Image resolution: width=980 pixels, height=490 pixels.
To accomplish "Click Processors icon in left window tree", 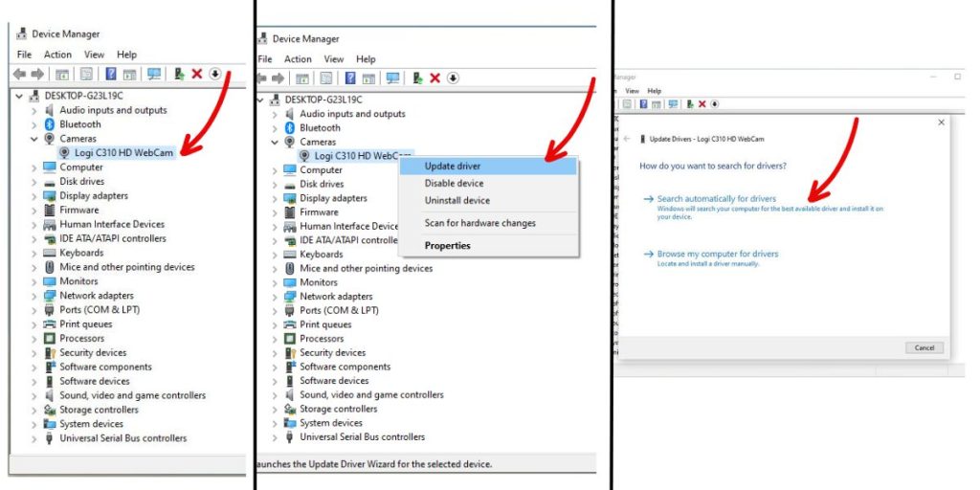I will [50, 338].
